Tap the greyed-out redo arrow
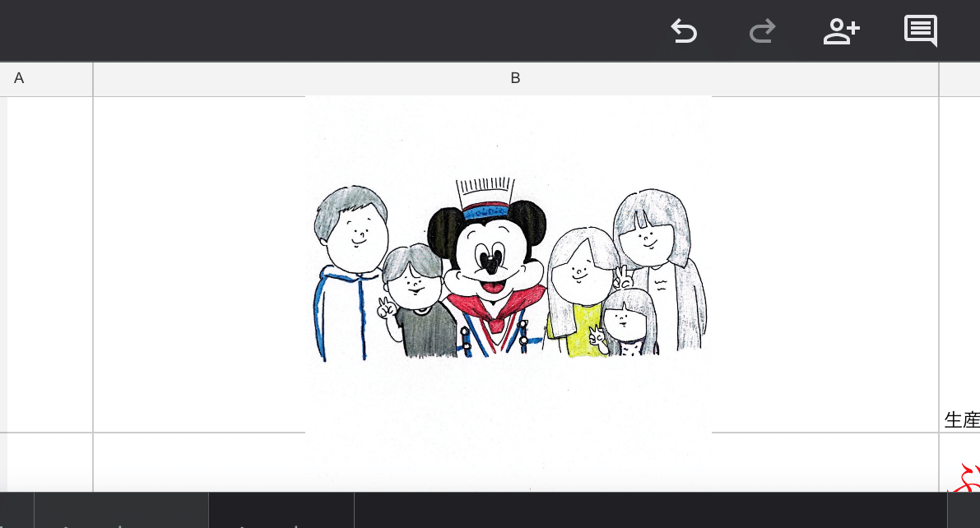980x528 pixels. 763,31
